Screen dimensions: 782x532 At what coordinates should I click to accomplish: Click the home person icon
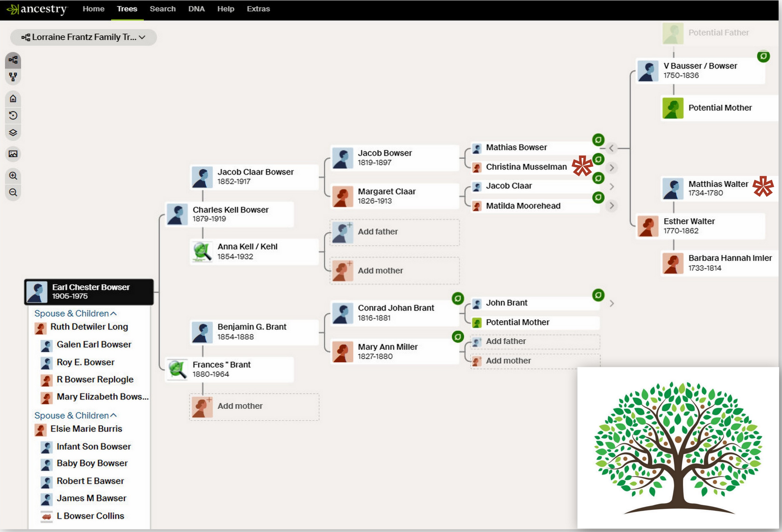pos(13,99)
